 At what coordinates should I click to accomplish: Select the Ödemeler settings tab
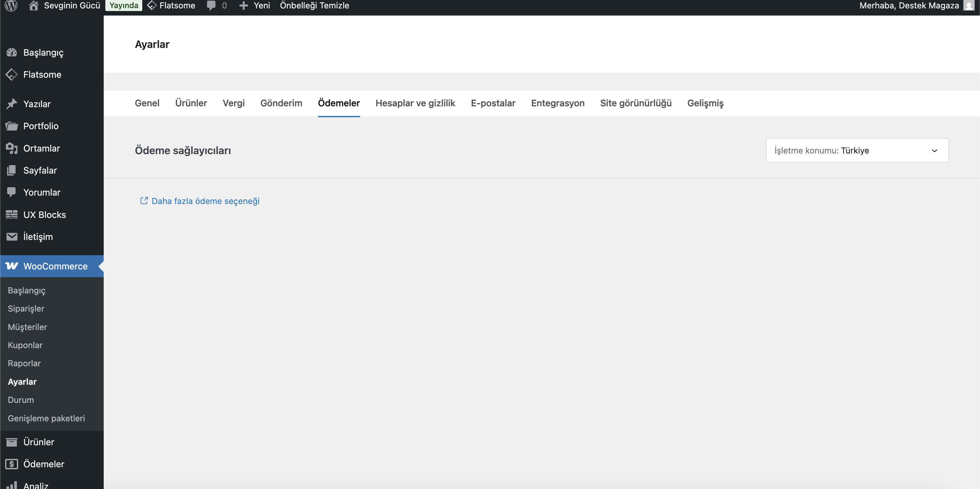pyautogui.click(x=339, y=103)
